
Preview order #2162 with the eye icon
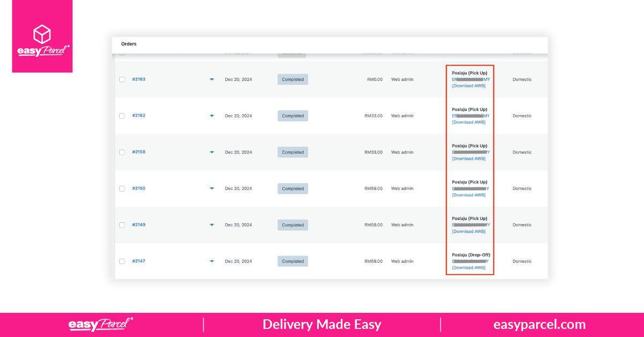[212, 116]
